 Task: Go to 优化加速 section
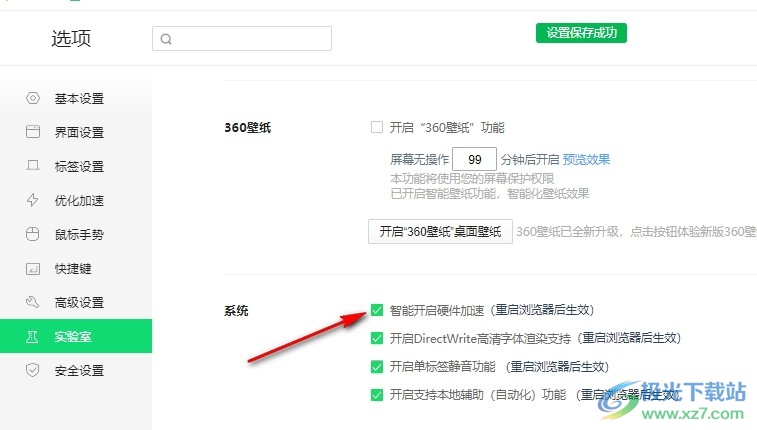click(76, 200)
